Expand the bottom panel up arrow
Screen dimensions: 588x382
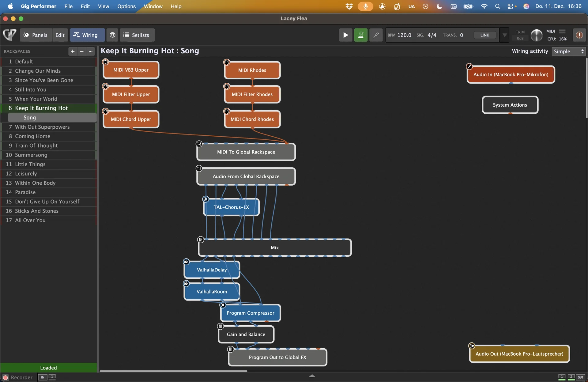[x=312, y=376]
